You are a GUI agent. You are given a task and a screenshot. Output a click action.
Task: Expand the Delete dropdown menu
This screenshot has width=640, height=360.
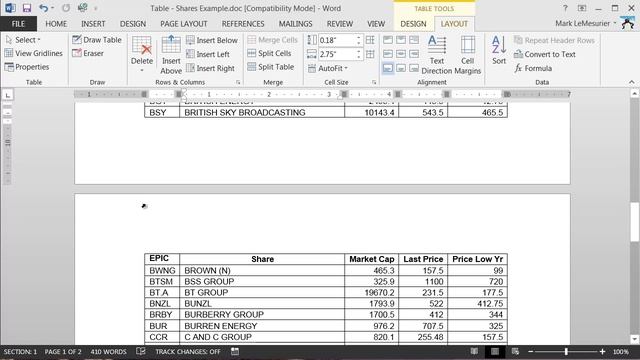pos(142,71)
